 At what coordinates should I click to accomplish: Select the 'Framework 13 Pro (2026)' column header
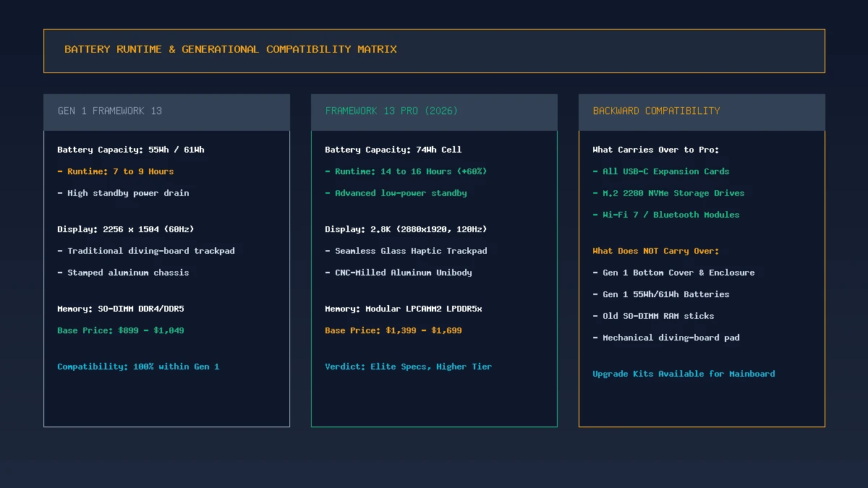coord(434,112)
